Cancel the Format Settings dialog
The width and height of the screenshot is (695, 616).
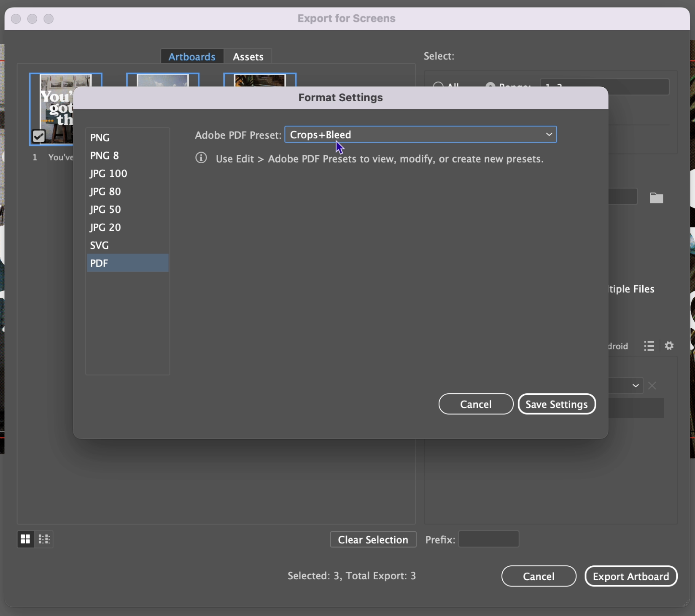(x=476, y=404)
